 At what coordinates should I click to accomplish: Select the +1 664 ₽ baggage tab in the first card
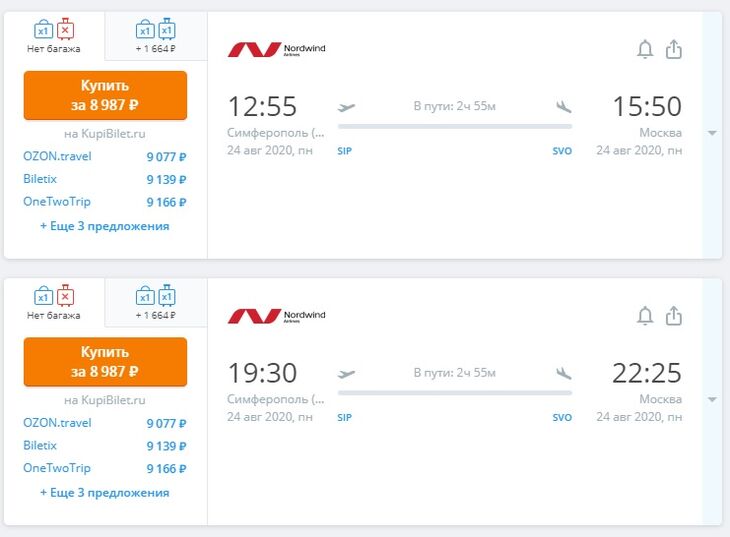tap(155, 36)
